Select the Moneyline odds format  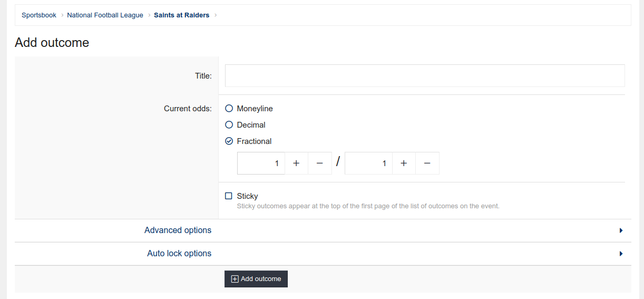click(x=229, y=109)
